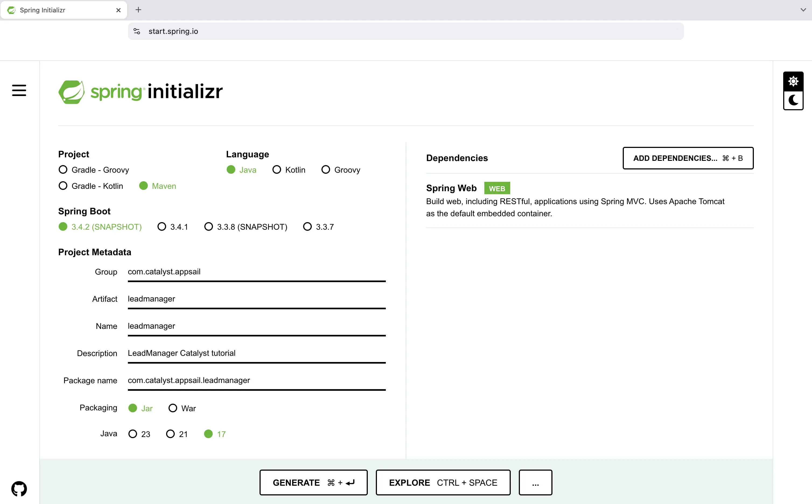Open a new browser tab
Screen dimensions: 812x504
coord(138,10)
